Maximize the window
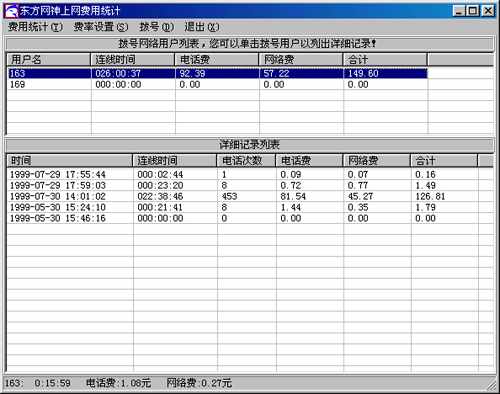Image resolution: width=500 pixels, height=394 pixels. (473, 11)
